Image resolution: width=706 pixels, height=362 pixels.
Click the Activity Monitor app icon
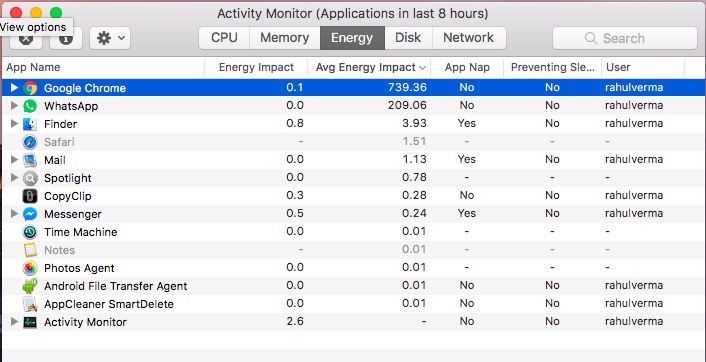point(30,322)
